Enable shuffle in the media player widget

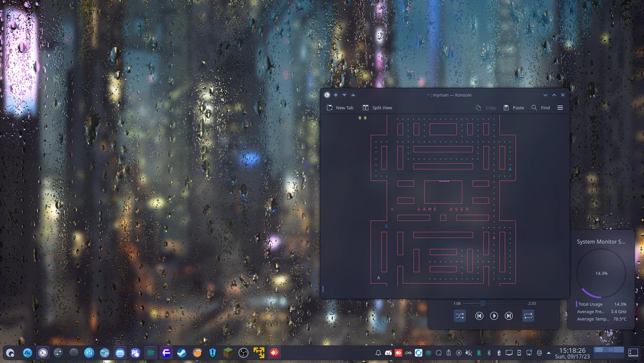(x=459, y=316)
